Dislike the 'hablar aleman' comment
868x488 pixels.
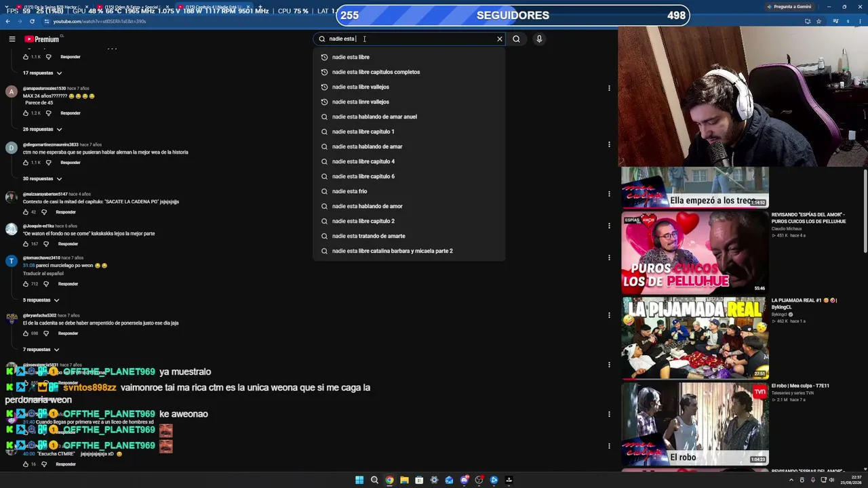48,163
